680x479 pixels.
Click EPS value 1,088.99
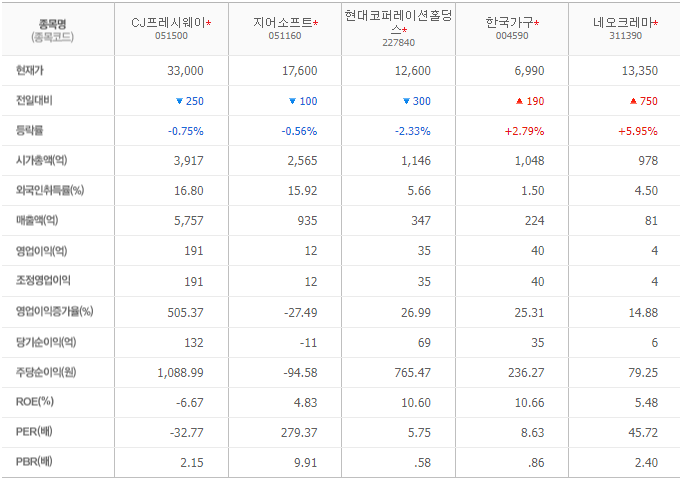click(x=180, y=373)
